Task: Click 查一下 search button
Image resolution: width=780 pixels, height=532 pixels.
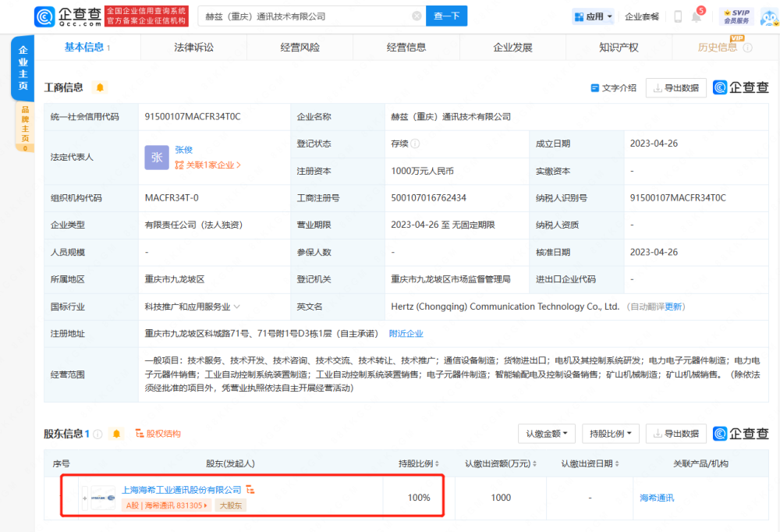Action: (447, 16)
